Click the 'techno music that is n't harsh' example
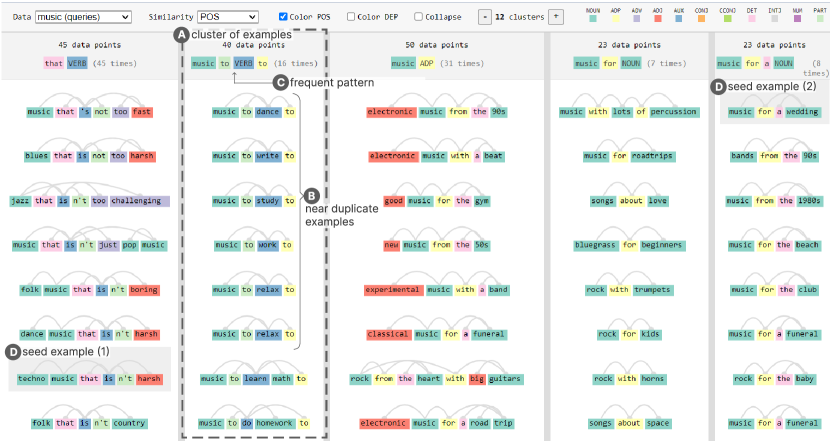830x441 pixels. 89,379
